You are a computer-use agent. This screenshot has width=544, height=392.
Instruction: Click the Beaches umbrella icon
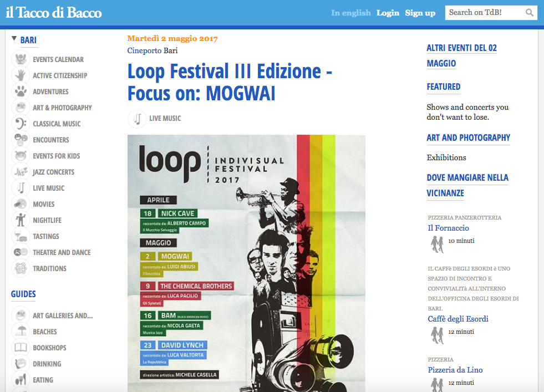(21, 332)
